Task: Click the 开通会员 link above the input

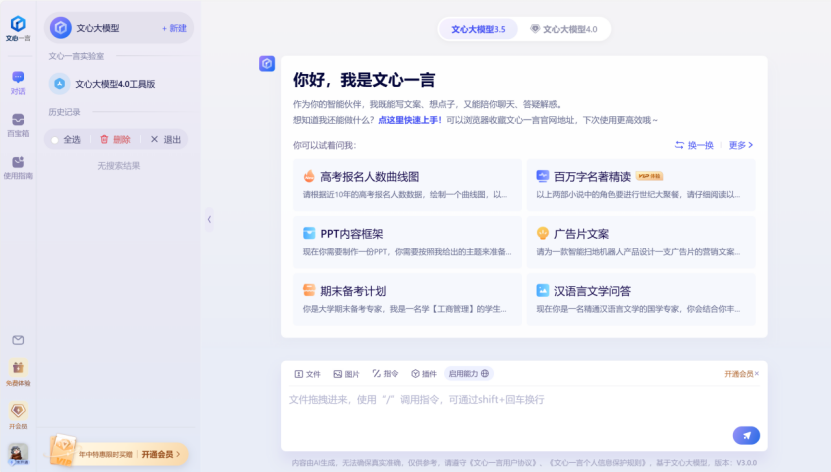Action: [x=738, y=374]
